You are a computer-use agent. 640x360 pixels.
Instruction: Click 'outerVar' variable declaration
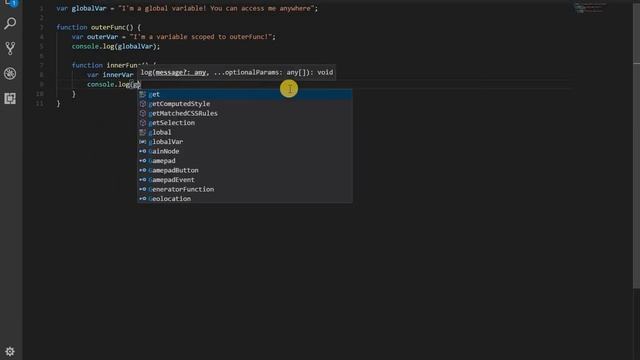tap(102, 37)
